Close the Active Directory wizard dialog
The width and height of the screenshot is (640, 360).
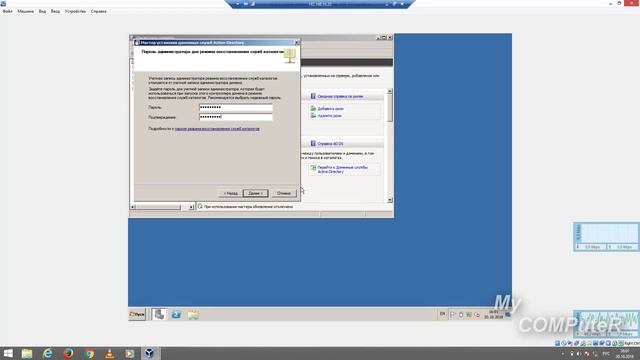(297, 42)
